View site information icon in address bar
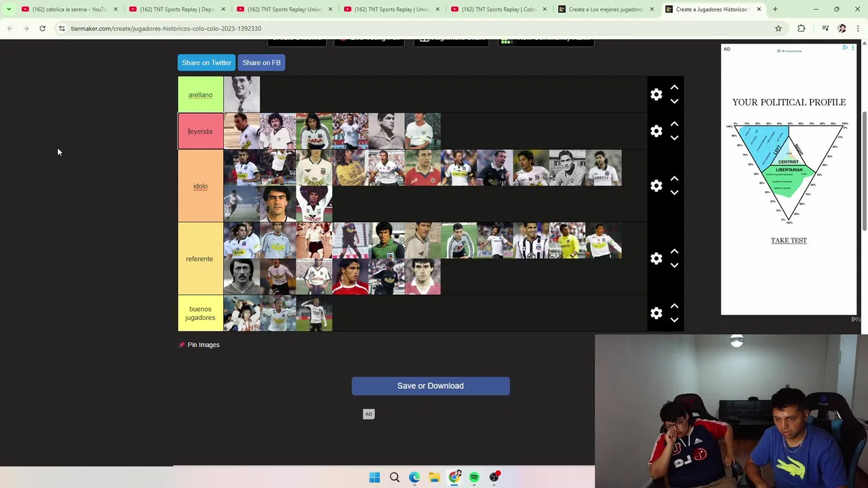Screen dimensions: 868x488 (62, 28)
